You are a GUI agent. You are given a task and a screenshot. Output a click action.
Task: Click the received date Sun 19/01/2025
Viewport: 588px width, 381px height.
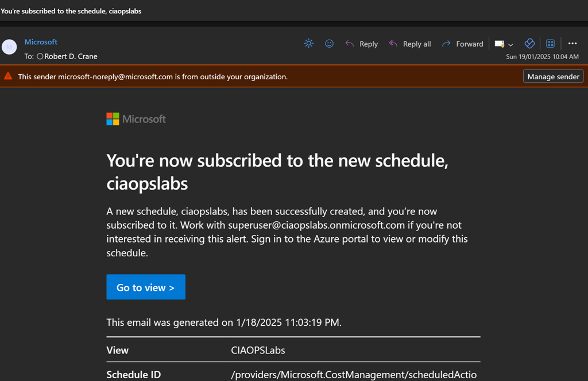tap(542, 57)
